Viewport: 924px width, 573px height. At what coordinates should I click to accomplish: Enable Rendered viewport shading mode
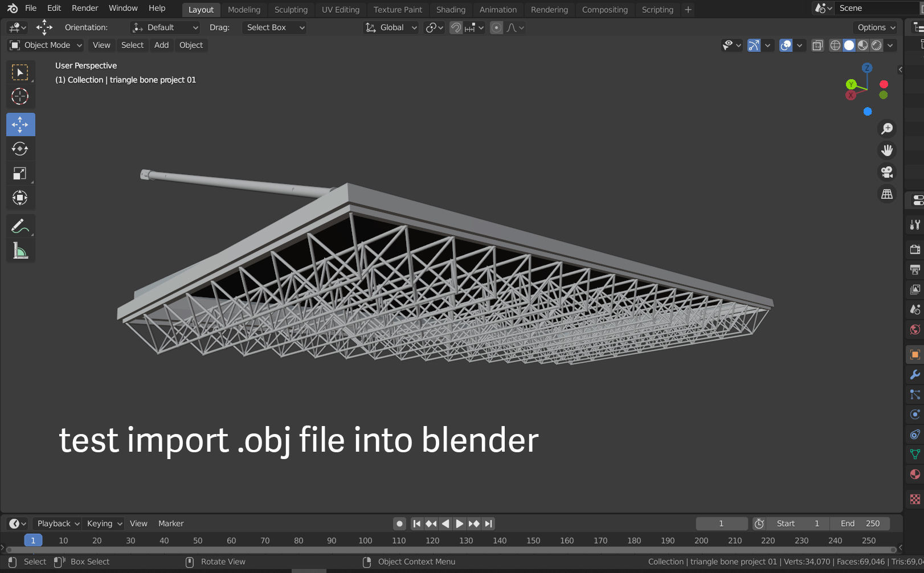click(877, 46)
